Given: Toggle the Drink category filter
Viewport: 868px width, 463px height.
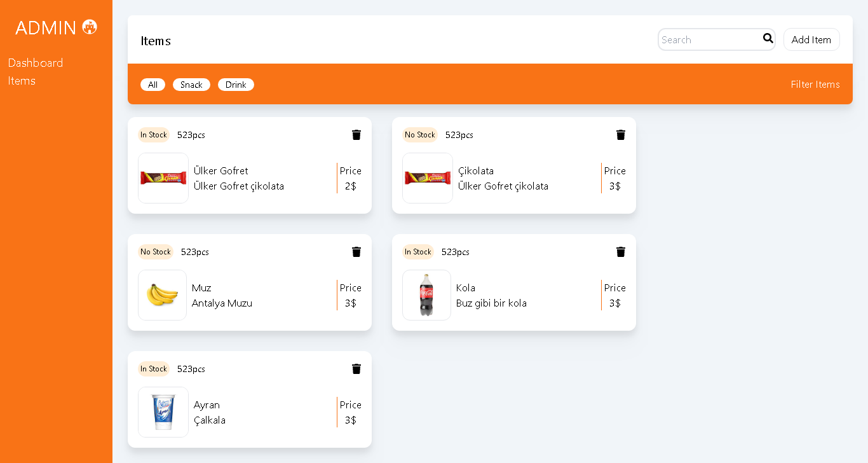Looking at the screenshot, I should click(236, 85).
